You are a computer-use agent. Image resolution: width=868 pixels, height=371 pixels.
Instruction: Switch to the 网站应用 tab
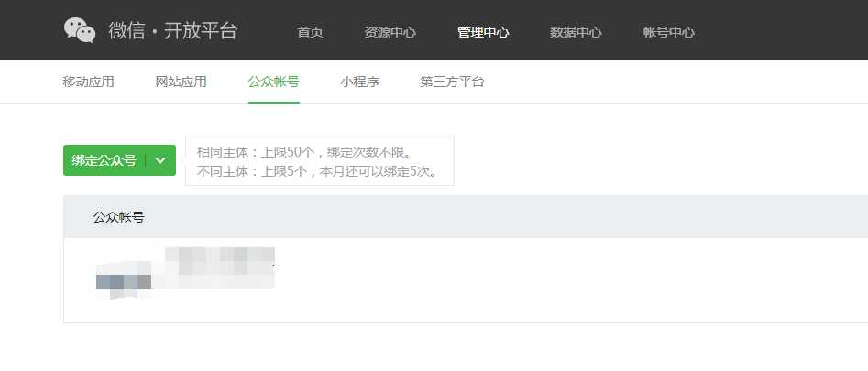pos(181,82)
